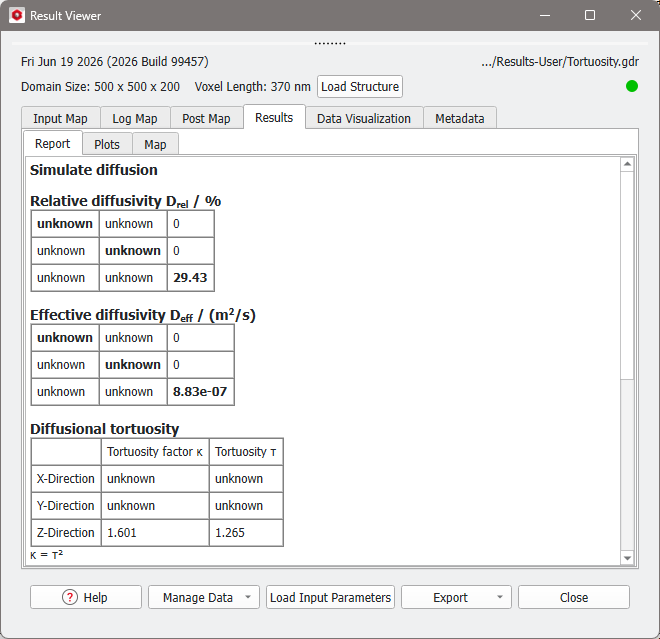Switch to the Plots sub-tab
660x639 pixels.
[x=107, y=144]
